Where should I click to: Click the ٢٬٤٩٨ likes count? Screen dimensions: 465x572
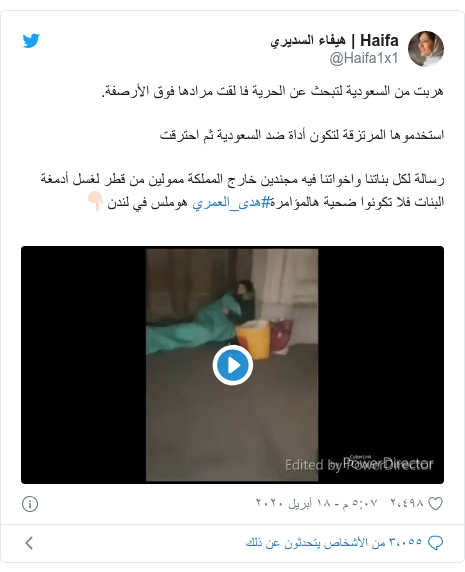point(407,503)
